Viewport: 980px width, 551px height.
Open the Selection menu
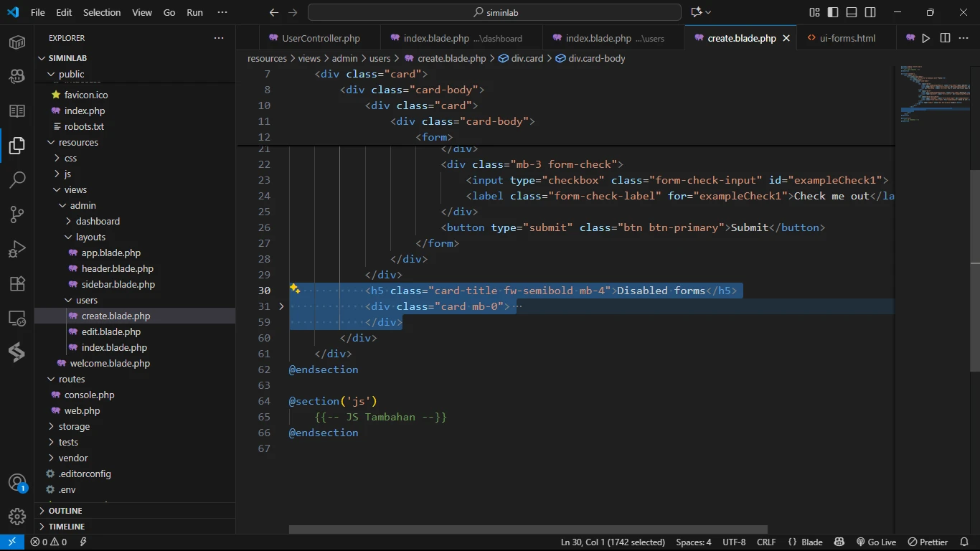[x=102, y=12]
